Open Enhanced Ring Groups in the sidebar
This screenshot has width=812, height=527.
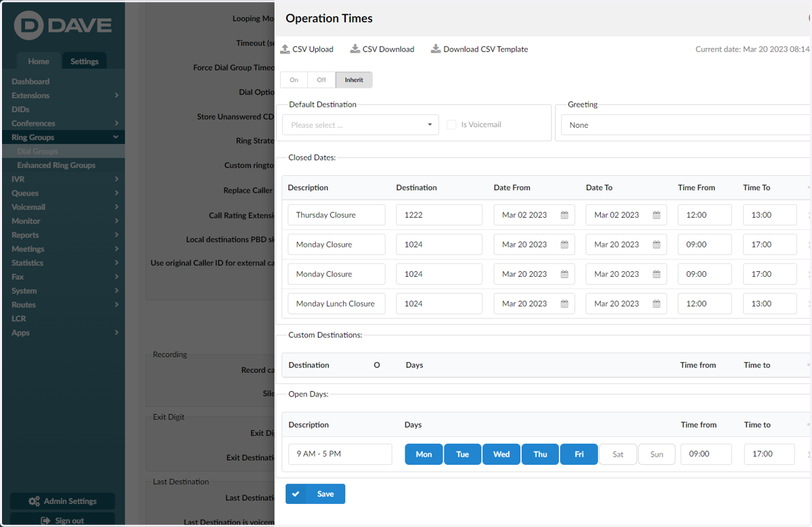click(x=56, y=165)
